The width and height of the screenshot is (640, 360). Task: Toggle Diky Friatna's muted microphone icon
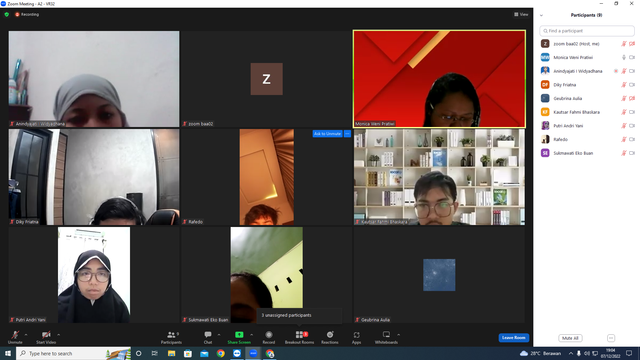(x=624, y=85)
